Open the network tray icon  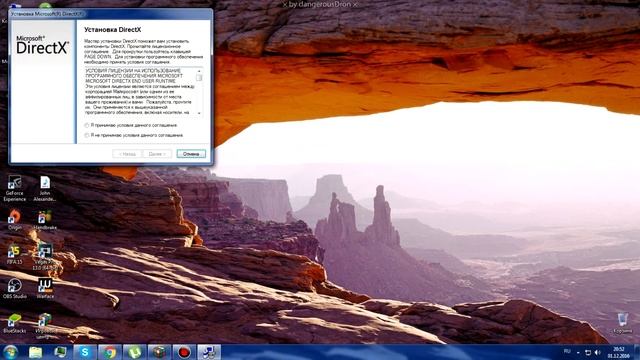[x=588, y=352]
